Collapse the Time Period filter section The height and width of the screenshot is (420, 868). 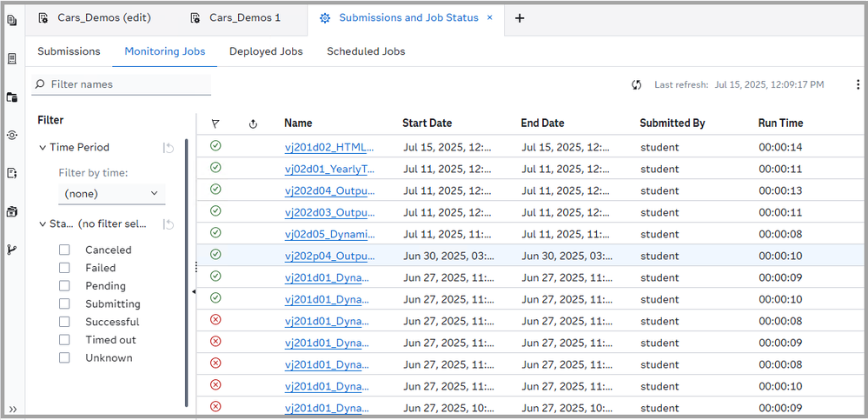point(43,148)
